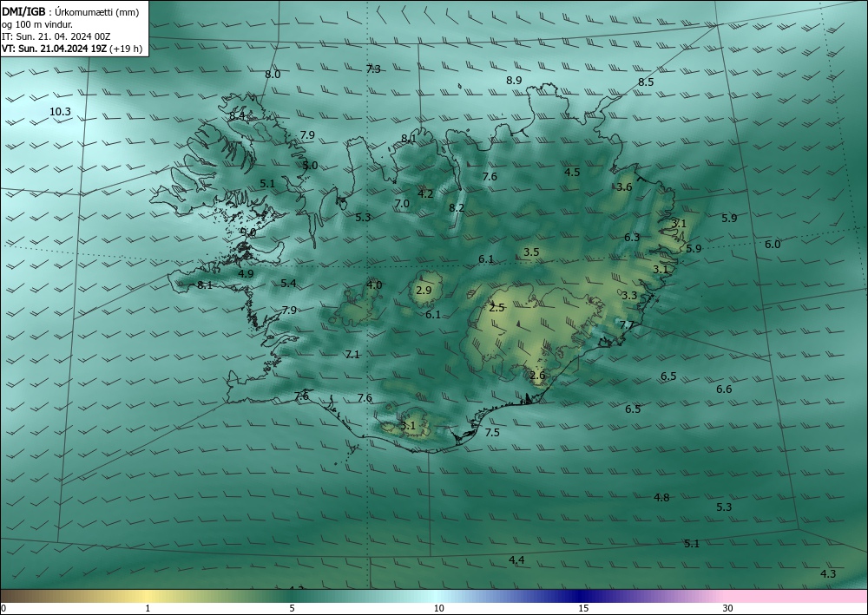Click the 30 tick on the colour scale

[x=727, y=608]
